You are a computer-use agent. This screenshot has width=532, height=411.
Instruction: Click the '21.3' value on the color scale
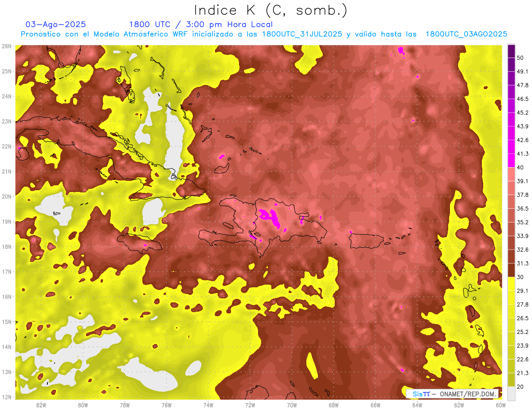click(523, 373)
